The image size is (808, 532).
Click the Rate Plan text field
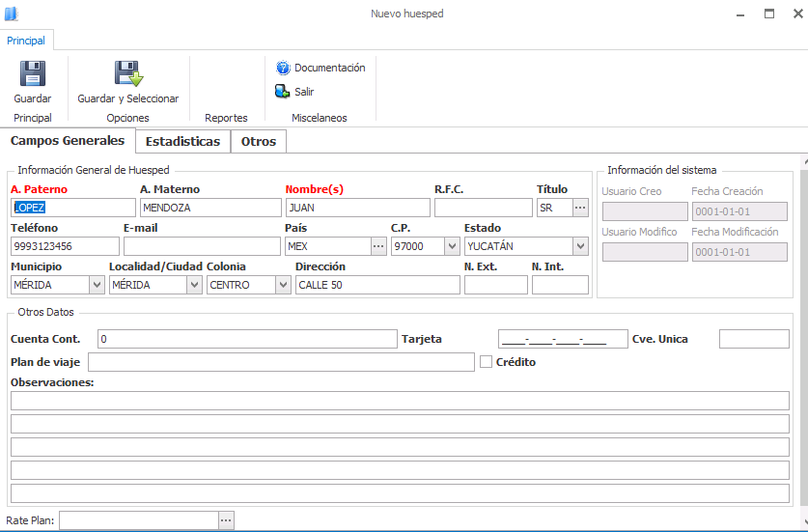click(139, 520)
